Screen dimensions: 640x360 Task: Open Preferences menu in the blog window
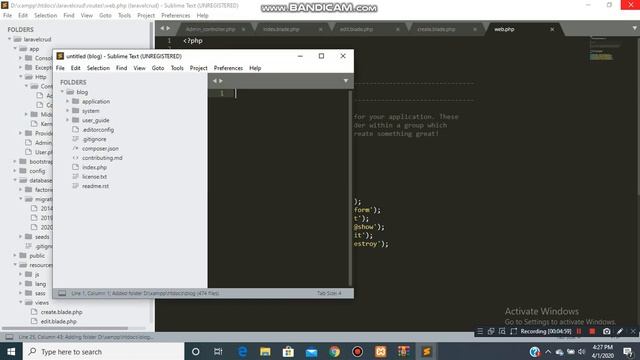click(x=228, y=68)
